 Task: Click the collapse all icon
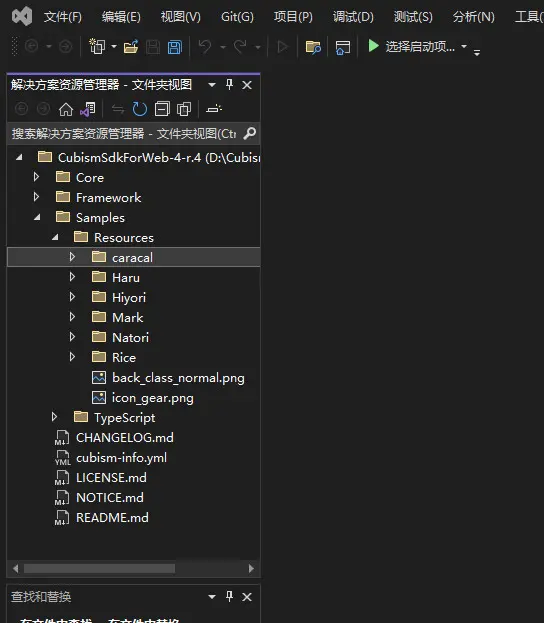point(162,109)
